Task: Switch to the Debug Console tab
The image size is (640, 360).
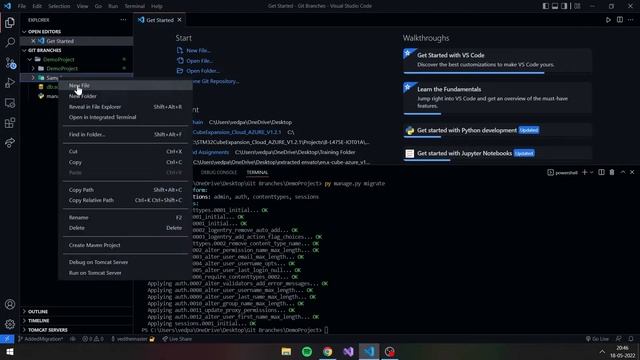Action: tap(219, 172)
